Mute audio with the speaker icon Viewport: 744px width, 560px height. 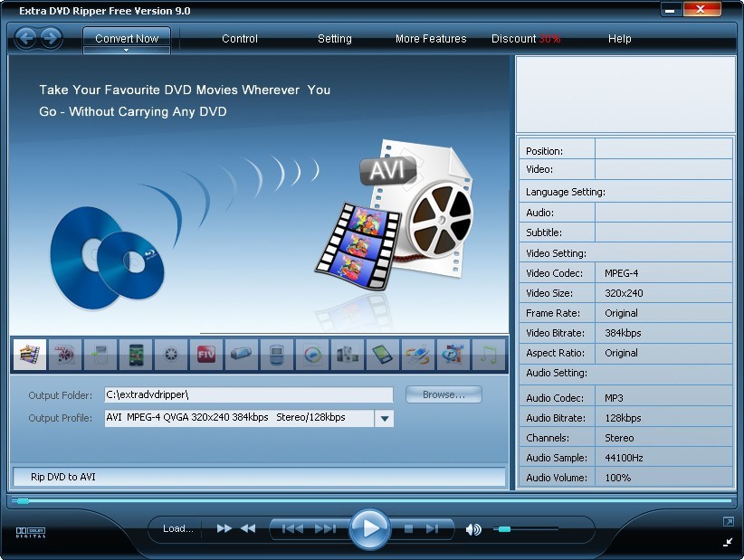[x=473, y=529]
